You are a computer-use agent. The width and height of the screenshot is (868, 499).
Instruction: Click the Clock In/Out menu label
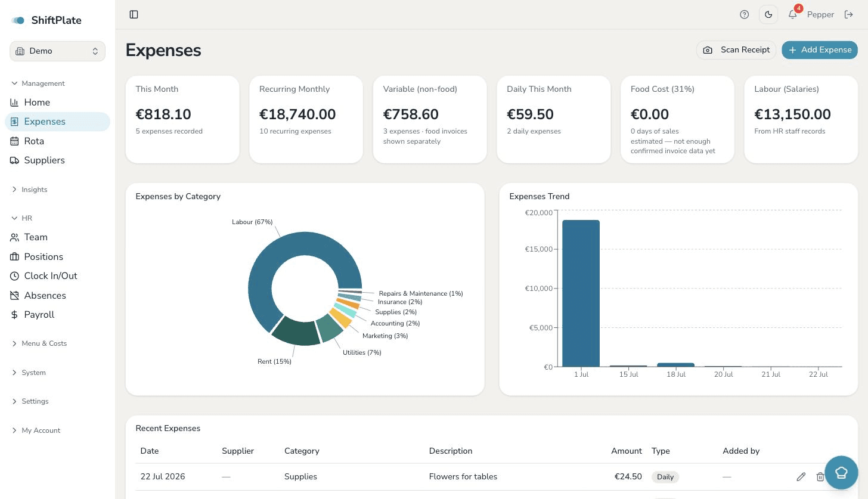click(51, 276)
